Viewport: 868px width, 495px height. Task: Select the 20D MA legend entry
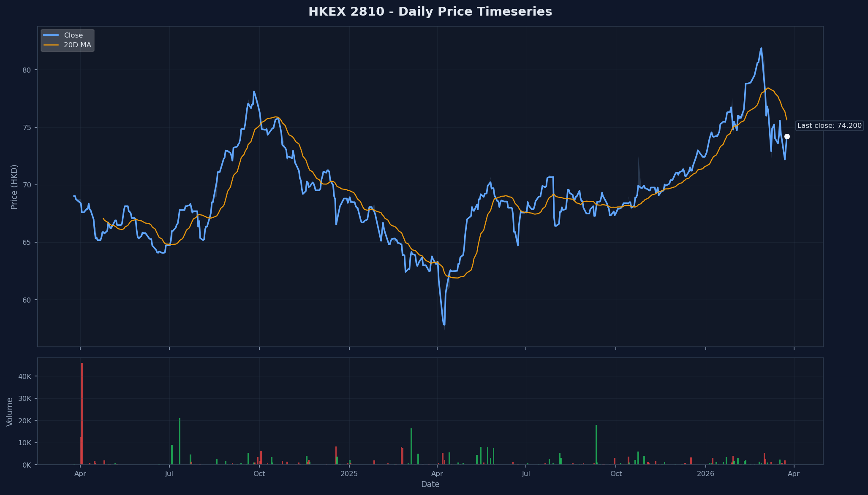coord(67,45)
